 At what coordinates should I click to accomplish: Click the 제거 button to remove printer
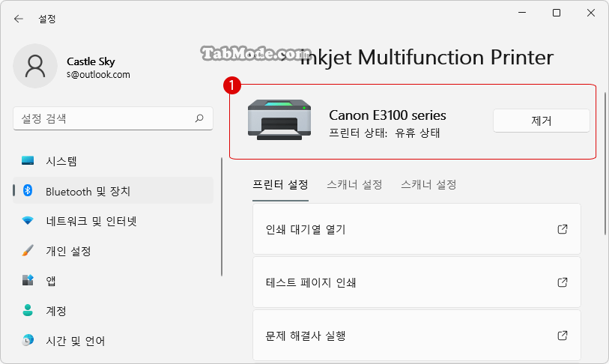[542, 121]
